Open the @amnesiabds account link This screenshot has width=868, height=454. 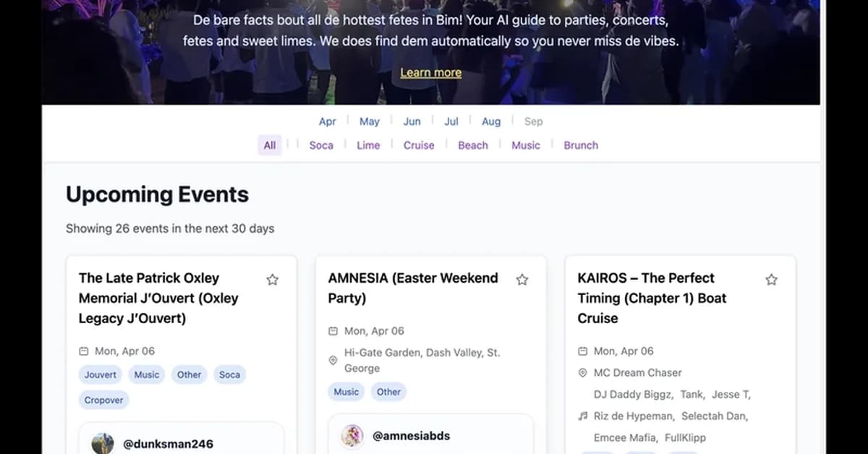(411, 436)
